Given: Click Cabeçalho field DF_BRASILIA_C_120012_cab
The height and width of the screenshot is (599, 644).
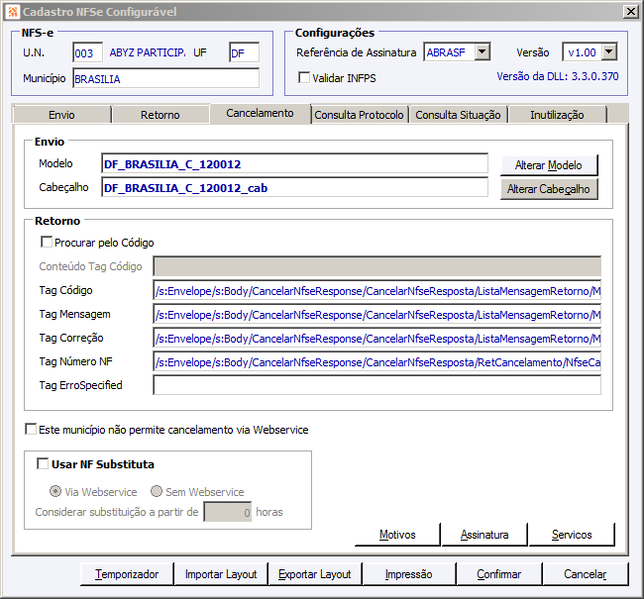Looking at the screenshot, I should [x=294, y=188].
